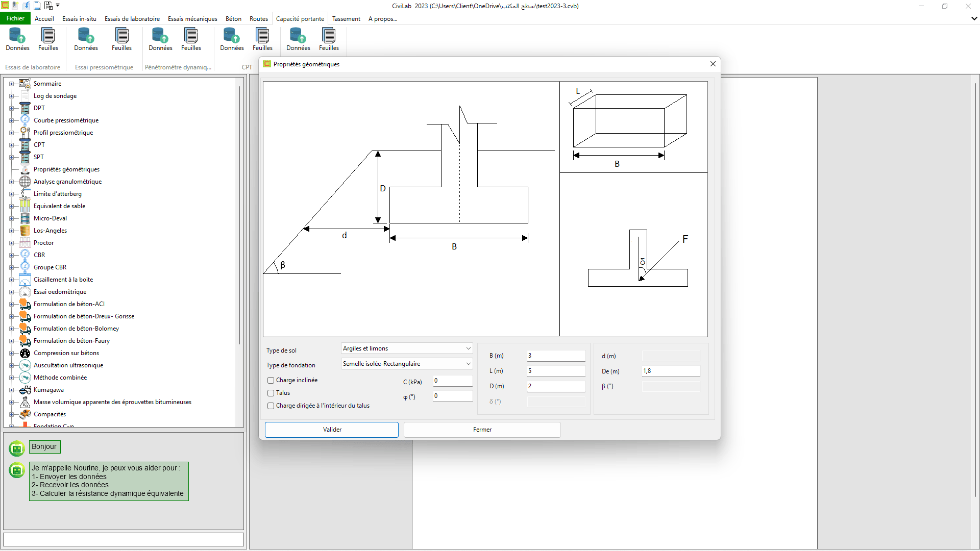Click the Valider button
The image size is (980, 551).
click(332, 430)
